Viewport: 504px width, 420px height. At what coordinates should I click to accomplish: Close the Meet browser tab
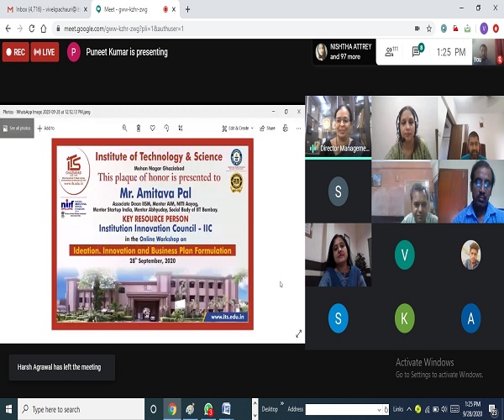coord(174,9)
